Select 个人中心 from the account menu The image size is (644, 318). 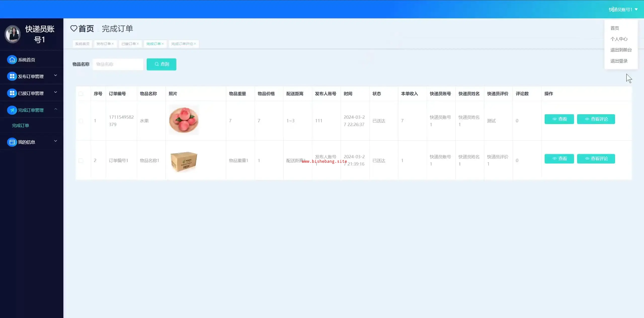pos(619,39)
